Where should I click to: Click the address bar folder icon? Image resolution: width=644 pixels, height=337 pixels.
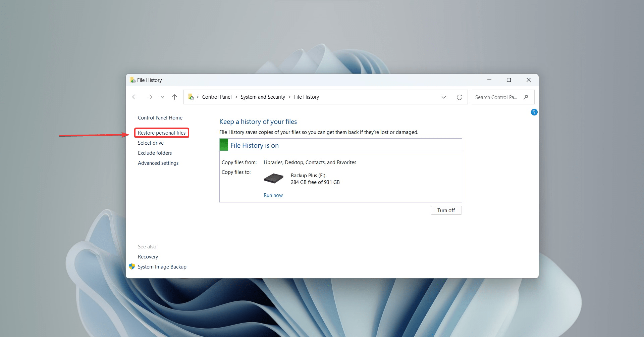tap(191, 97)
